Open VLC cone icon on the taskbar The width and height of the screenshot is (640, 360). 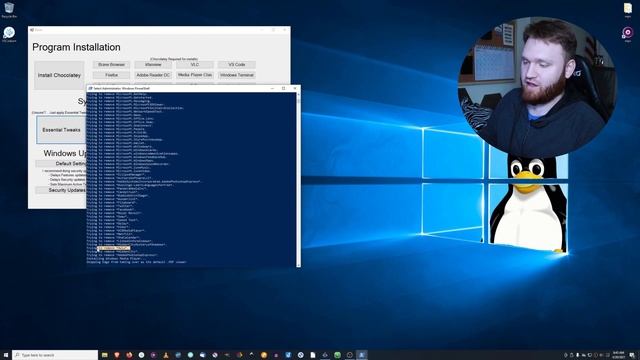tap(166, 355)
